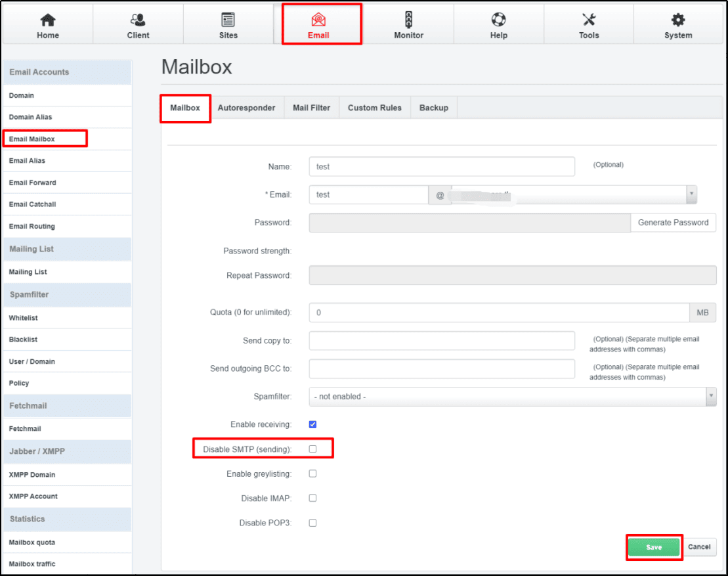
Task: Click Generate Password button
Action: (674, 223)
